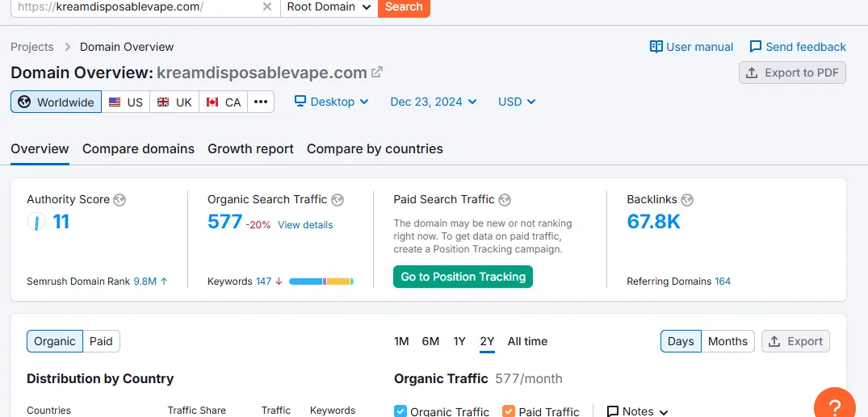Click the upload icon on the Export button
This screenshot has width=868, height=417.
(774, 341)
